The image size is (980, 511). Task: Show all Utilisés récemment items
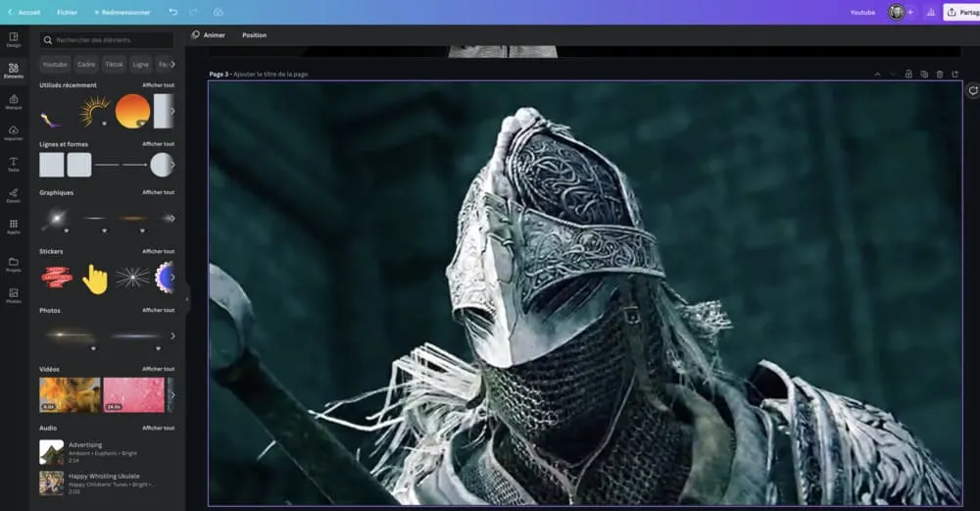[x=158, y=85]
